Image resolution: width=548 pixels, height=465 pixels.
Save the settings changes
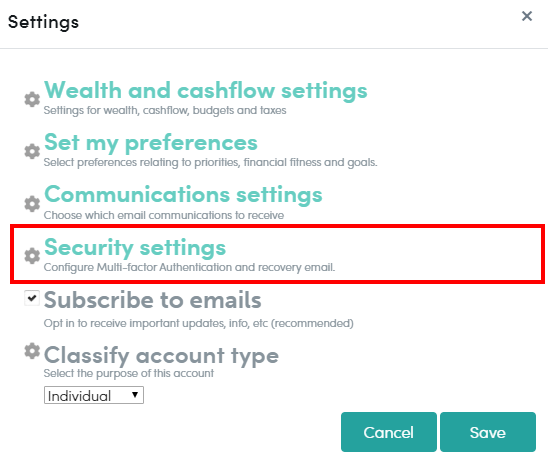coord(488,432)
